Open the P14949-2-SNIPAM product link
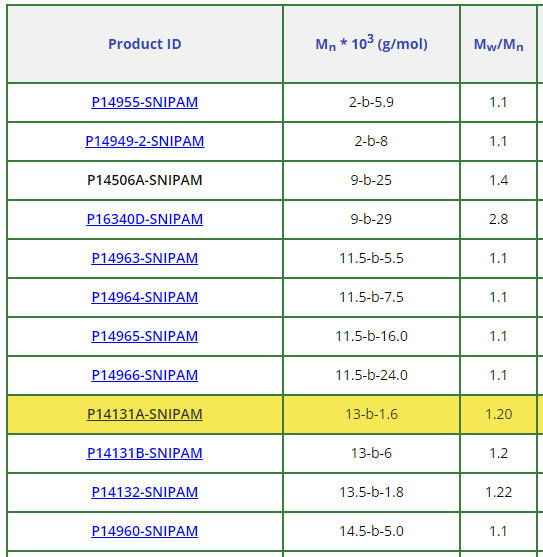 145,141
